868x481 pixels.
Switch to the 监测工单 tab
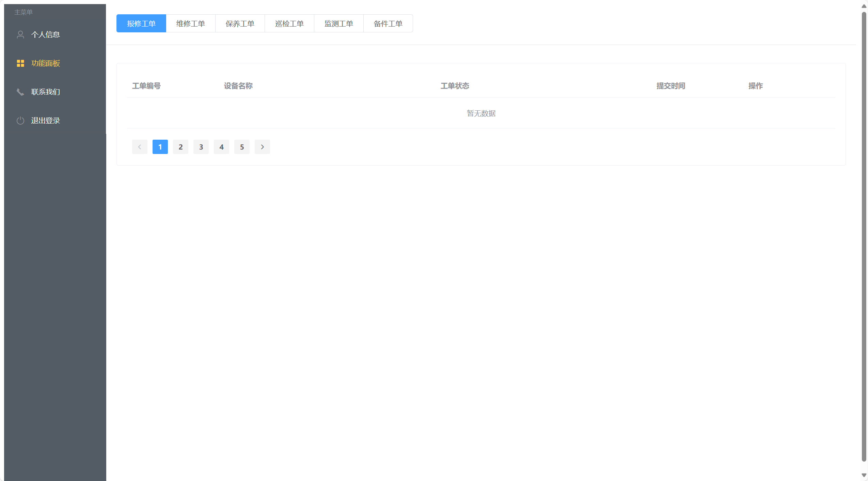pos(338,24)
